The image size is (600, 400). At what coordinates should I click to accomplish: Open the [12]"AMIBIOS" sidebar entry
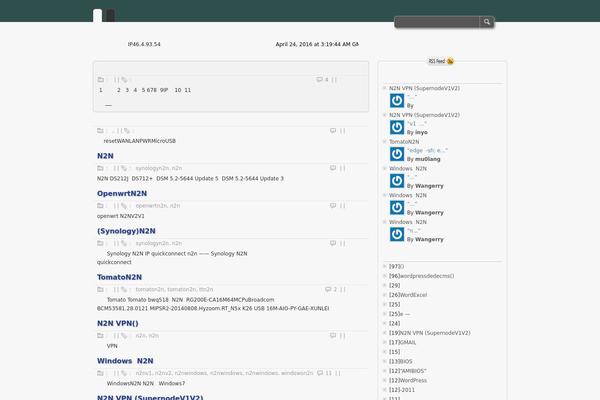click(408, 371)
